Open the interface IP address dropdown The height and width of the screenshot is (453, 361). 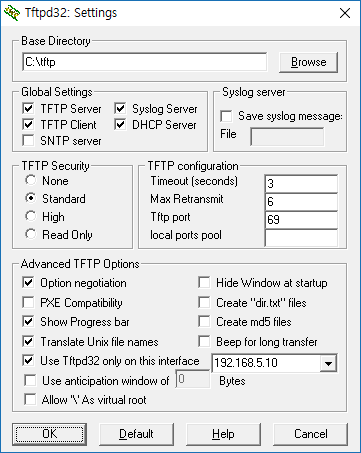click(x=328, y=363)
